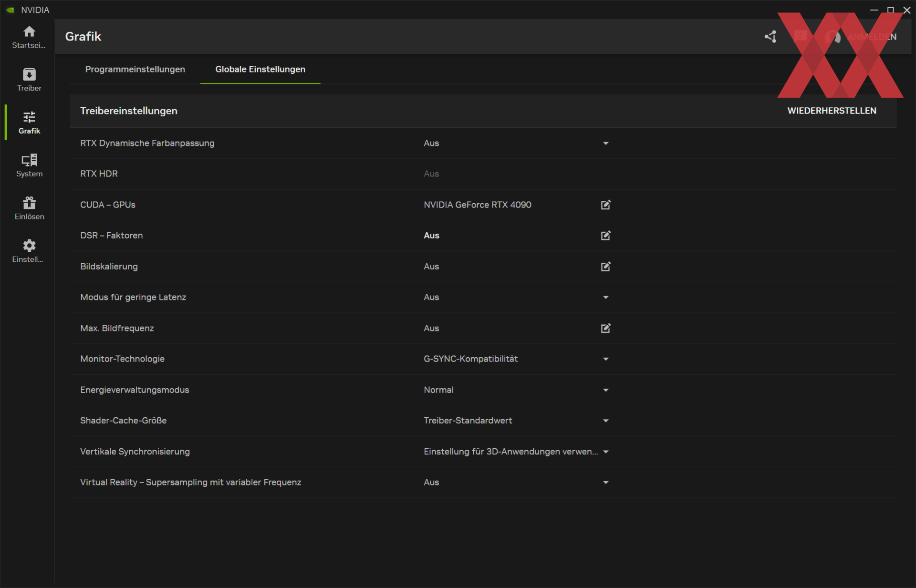916x588 pixels.
Task: Click the NVIDIA logo in title bar
Action: coord(10,10)
